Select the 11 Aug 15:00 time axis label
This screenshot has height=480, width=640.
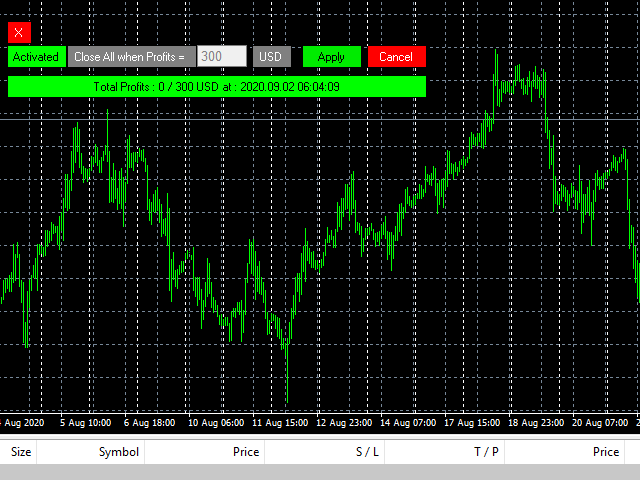[x=281, y=423]
